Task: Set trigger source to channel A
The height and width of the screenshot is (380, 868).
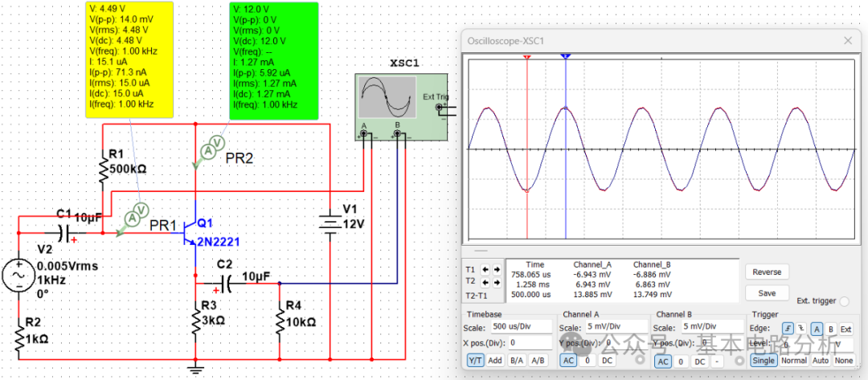Action: (x=817, y=329)
